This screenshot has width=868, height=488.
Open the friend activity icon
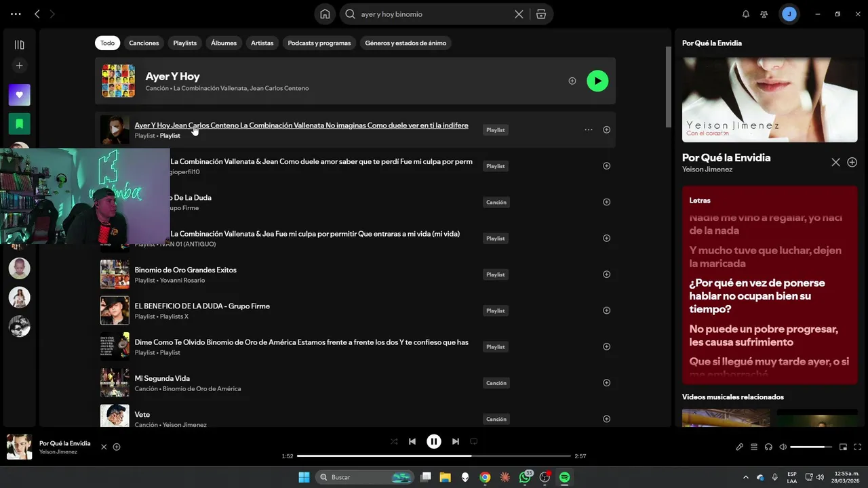pyautogui.click(x=764, y=14)
